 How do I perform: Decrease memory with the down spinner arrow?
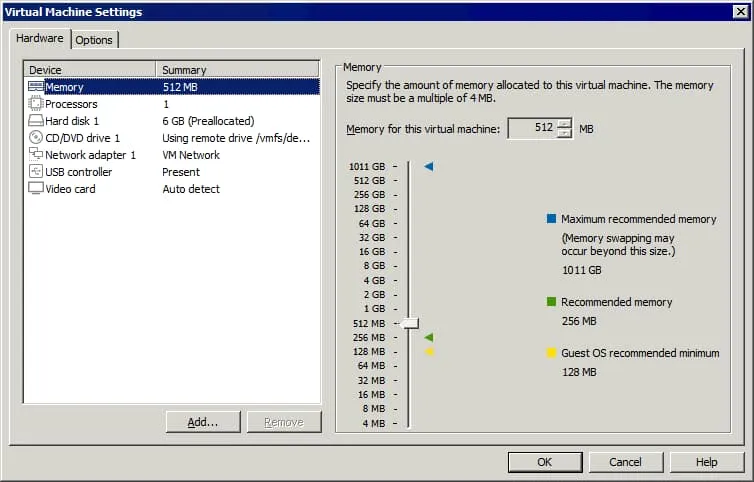[x=565, y=134]
